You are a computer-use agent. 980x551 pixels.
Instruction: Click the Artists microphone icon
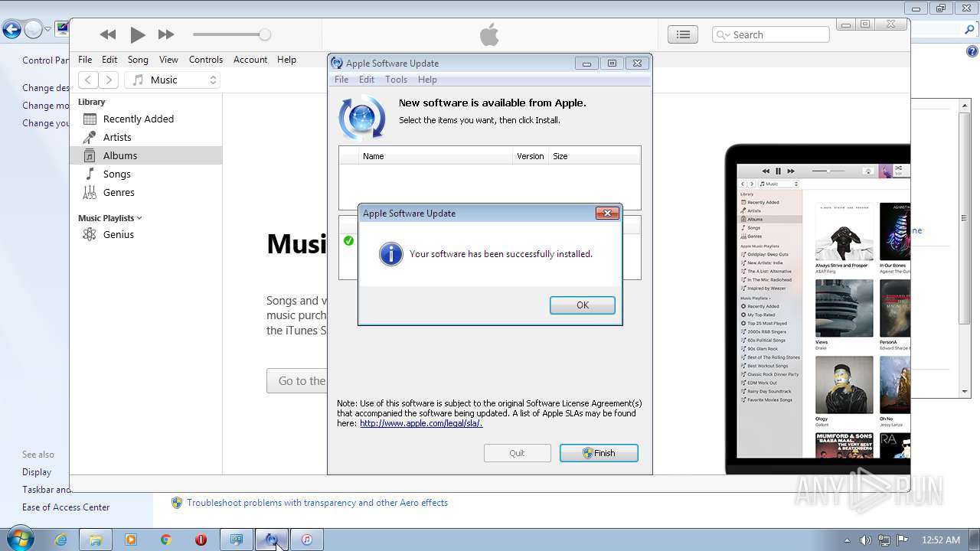(90, 137)
